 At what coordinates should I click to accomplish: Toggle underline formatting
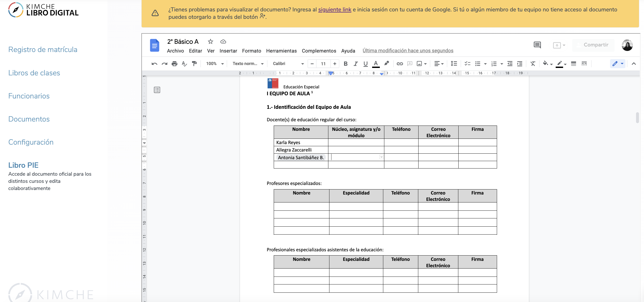pos(365,64)
